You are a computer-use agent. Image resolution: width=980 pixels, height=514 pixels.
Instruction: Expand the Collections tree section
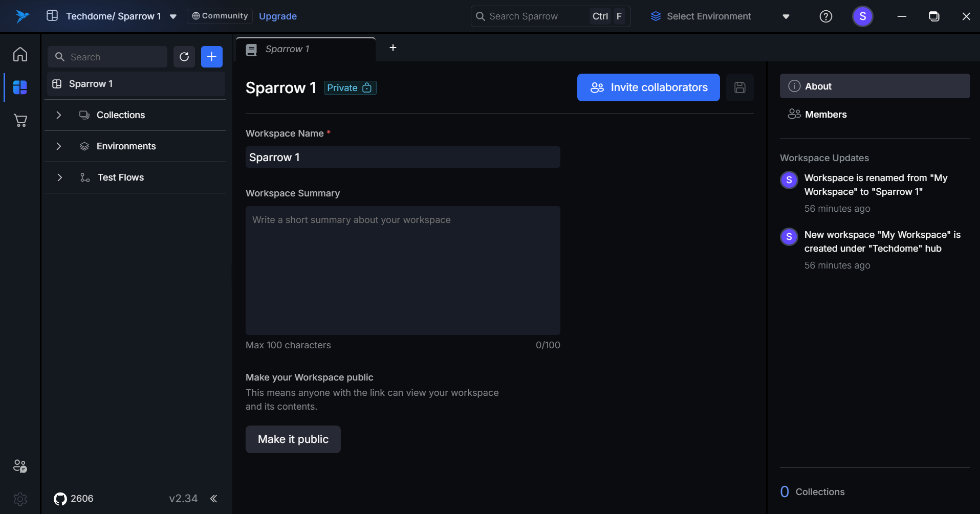[59, 115]
